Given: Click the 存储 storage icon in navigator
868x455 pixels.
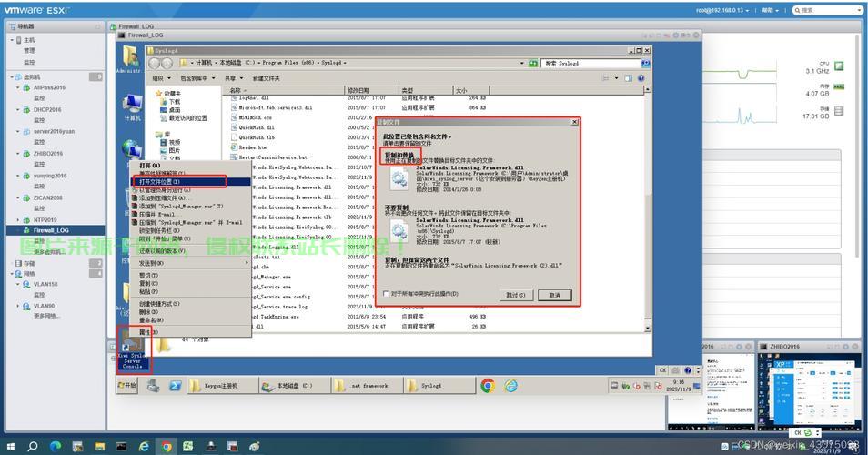Looking at the screenshot, I should coord(18,264).
